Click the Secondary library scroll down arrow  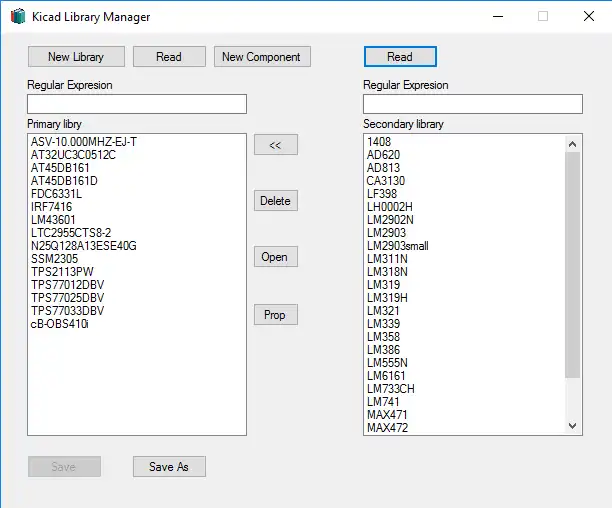tap(573, 425)
